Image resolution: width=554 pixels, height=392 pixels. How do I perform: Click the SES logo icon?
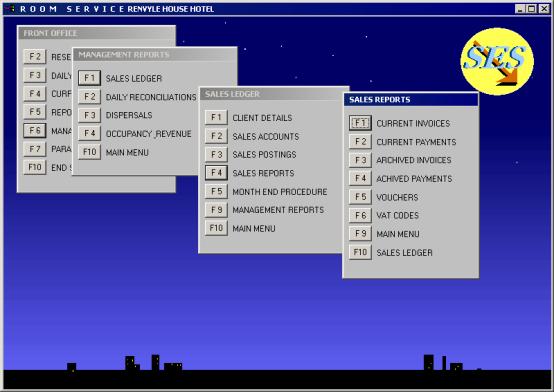point(497,62)
